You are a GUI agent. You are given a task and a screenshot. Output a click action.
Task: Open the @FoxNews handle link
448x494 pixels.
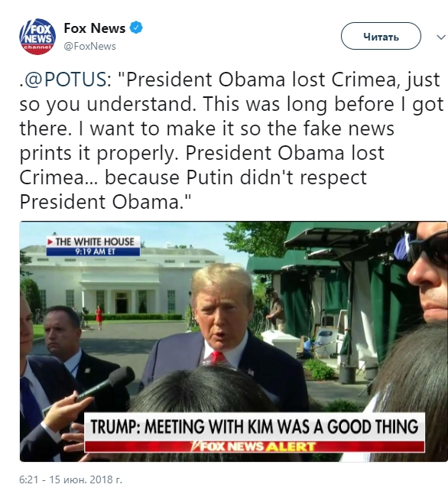(89, 47)
